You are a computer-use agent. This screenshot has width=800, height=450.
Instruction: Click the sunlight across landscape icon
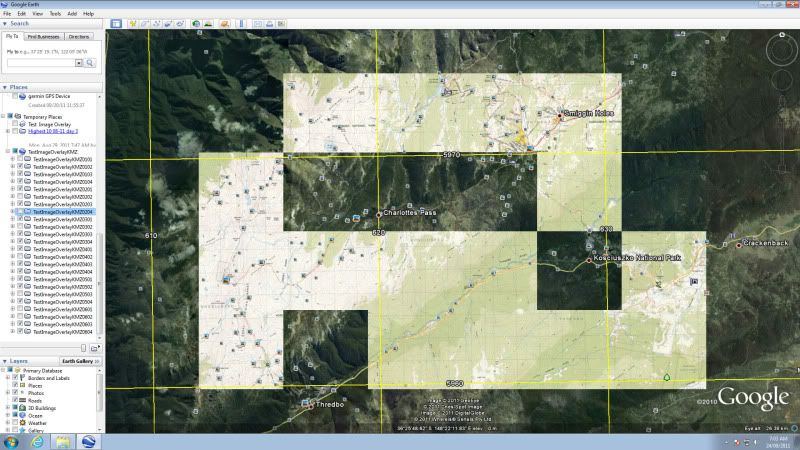208,23
